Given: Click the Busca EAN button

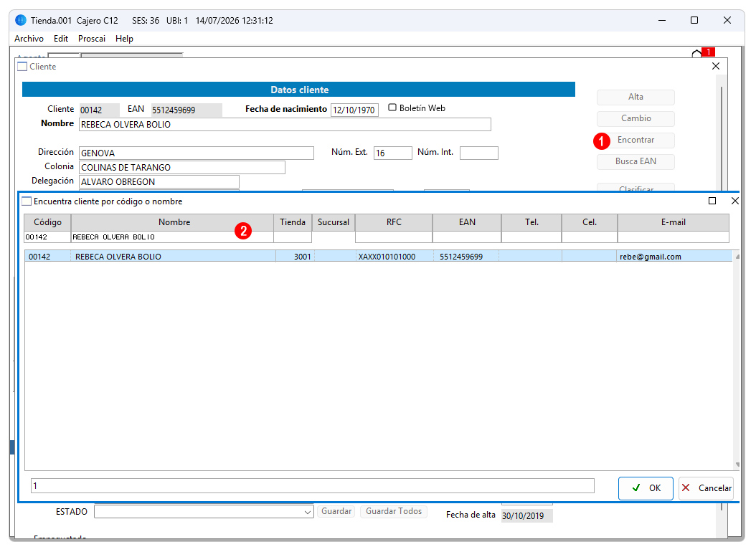Looking at the screenshot, I should tap(635, 161).
